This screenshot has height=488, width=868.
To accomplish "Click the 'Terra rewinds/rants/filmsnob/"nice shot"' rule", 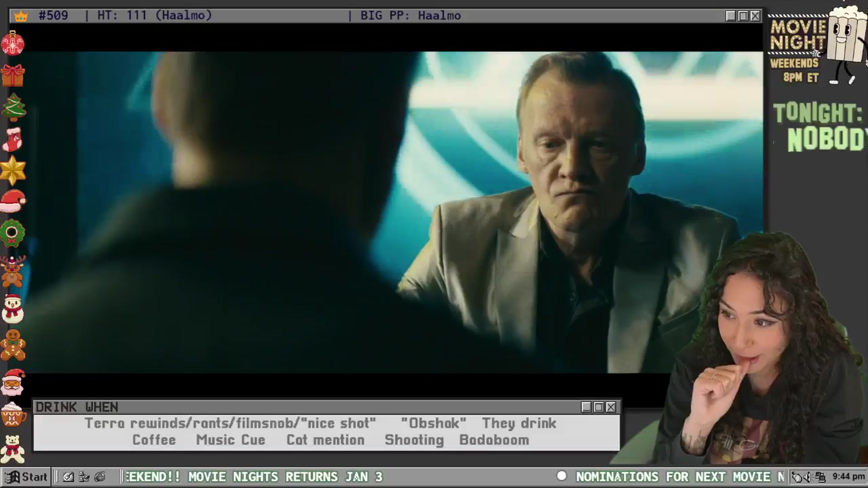I will (230, 423).
